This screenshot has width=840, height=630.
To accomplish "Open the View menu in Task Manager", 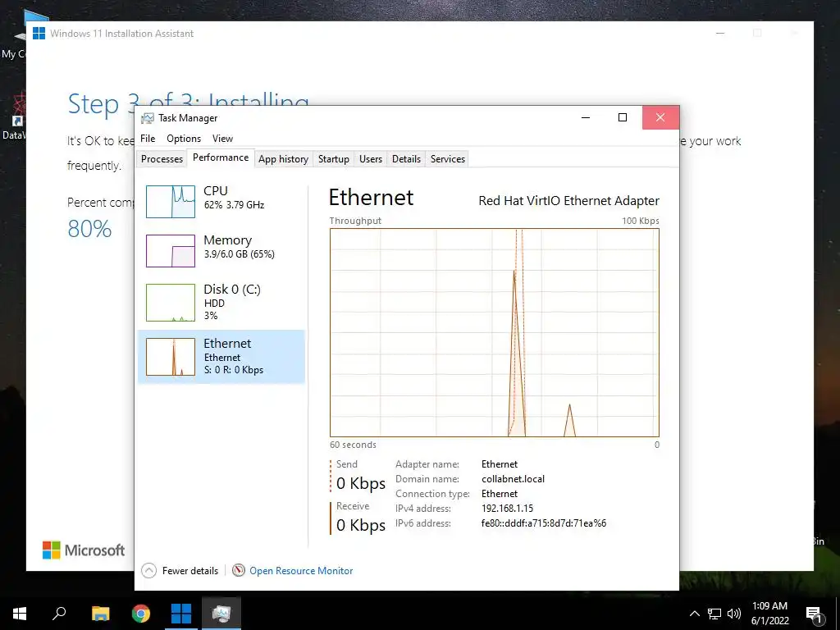I will 222,138.
